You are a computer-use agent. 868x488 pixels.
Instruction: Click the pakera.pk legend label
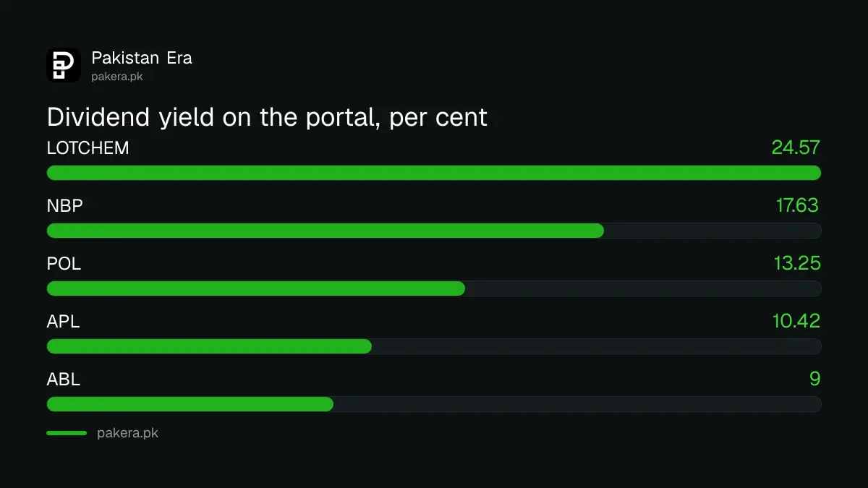tap(127, 433)
